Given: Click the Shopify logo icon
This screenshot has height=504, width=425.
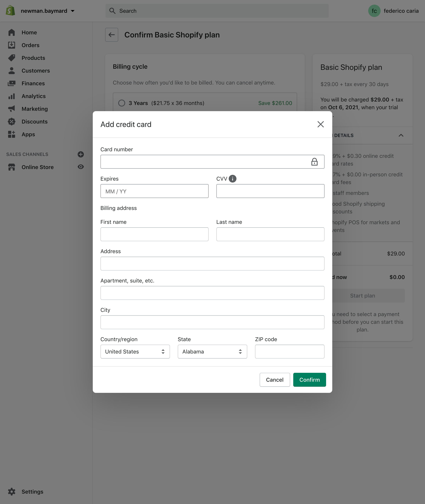Looking at the screenshot, I should click(x=10, y=11).
